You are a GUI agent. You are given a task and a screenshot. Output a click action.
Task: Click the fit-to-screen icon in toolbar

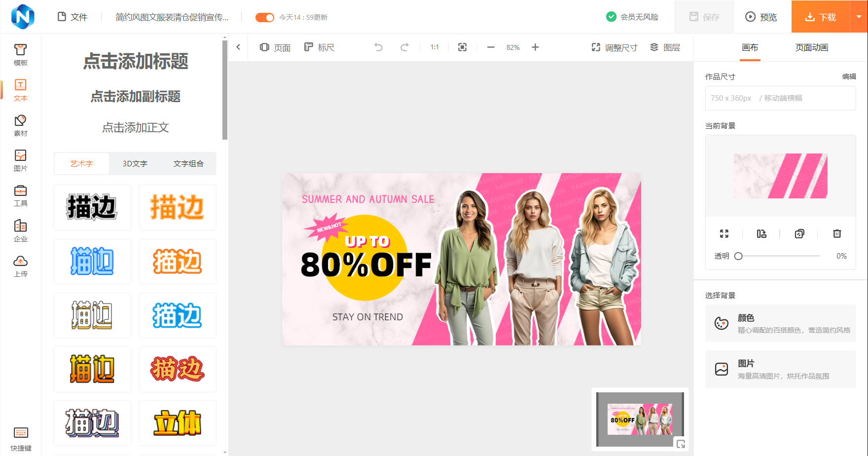(462, 47)
